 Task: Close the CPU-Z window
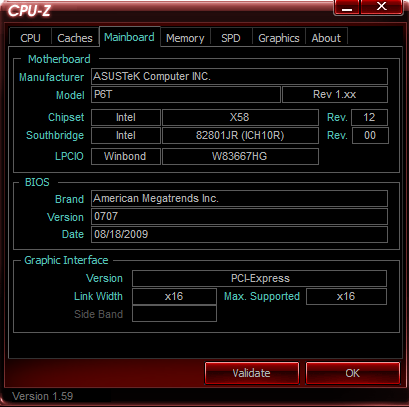point(381,7)
